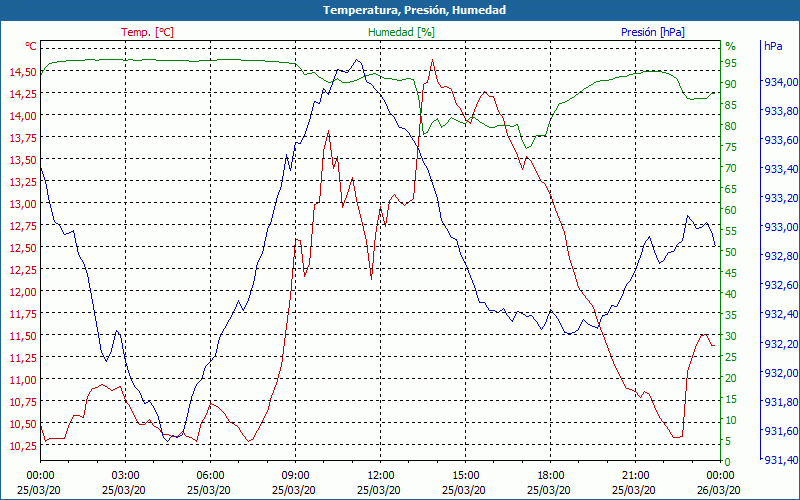
Task: Click the 12:00 time axis label
Action: pos(381,476)
